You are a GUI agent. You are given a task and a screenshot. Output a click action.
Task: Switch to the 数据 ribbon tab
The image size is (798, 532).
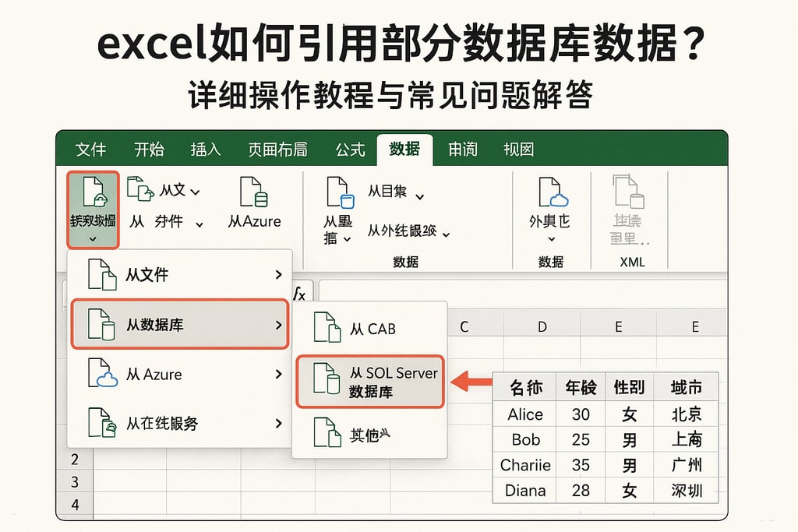tap(404, 150)
